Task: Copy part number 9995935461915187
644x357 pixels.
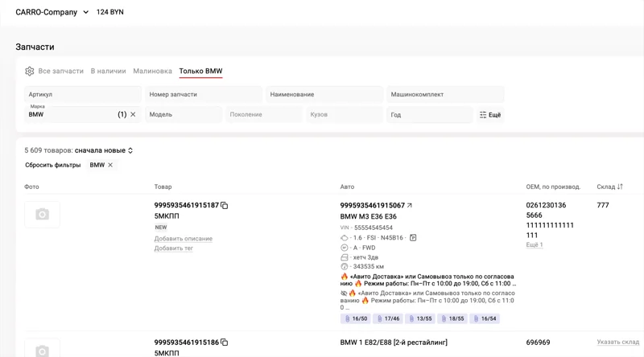Action: pos(225,206)
